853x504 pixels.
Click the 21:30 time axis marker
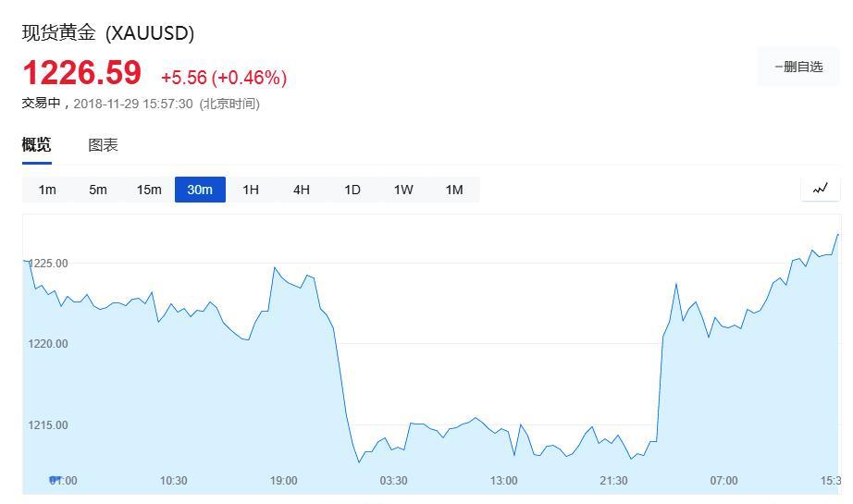point(613,481)
